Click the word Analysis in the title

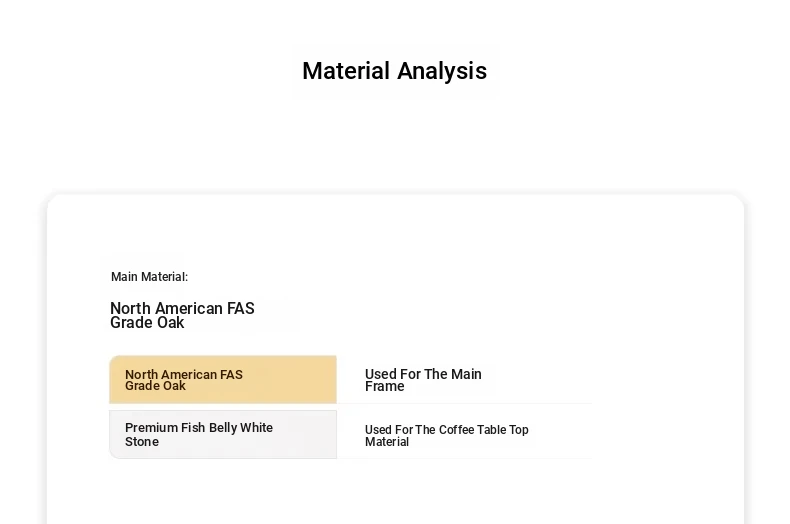(x=442, y=71)
